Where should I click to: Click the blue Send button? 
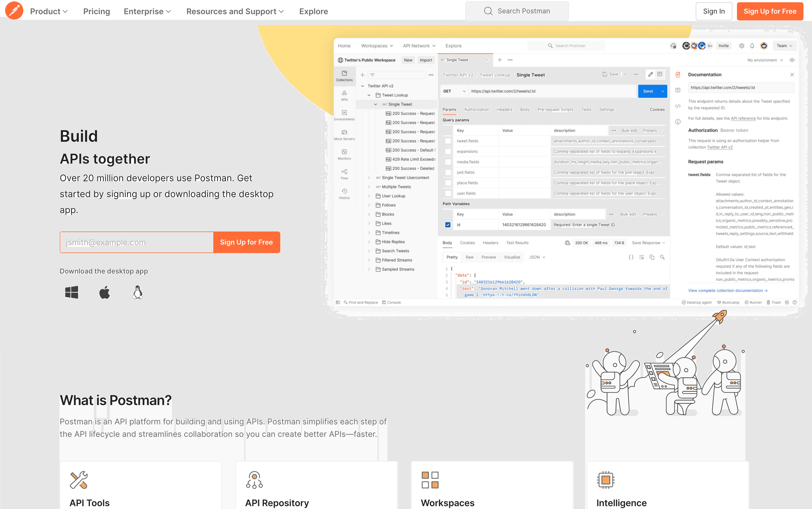tap(648, 91)
